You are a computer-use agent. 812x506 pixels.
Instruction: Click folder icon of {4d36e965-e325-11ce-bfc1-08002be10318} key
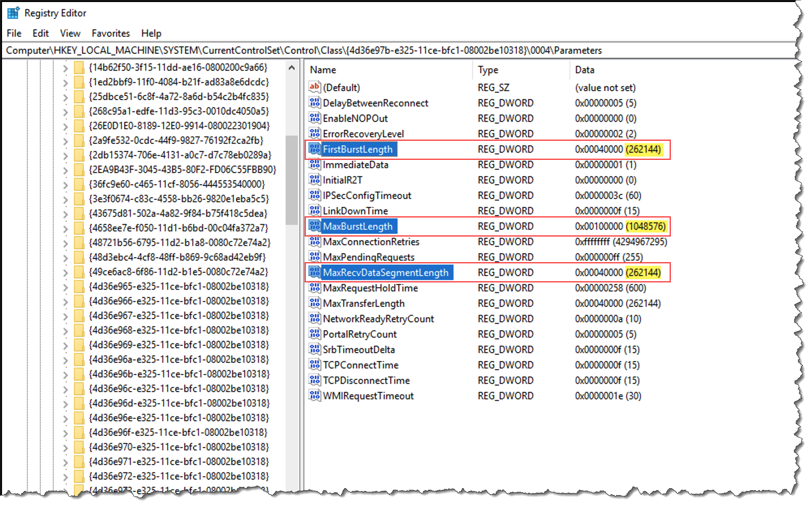79,286
